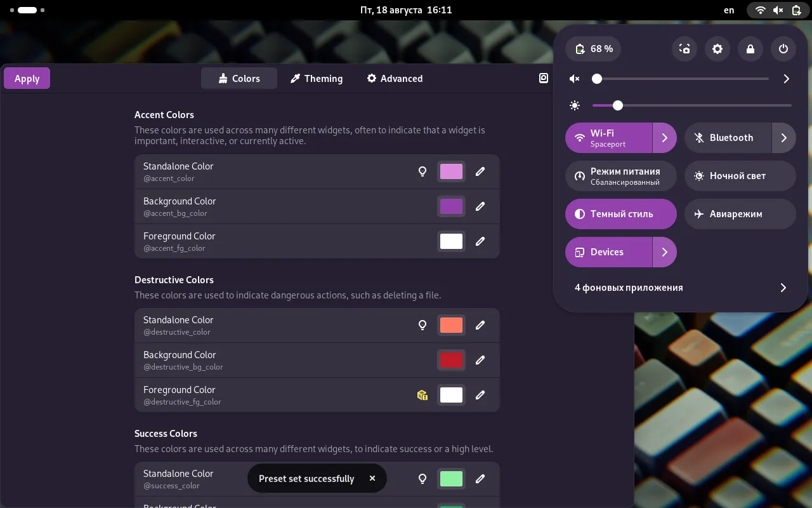Open system settings via gear icon

(717, 49)
